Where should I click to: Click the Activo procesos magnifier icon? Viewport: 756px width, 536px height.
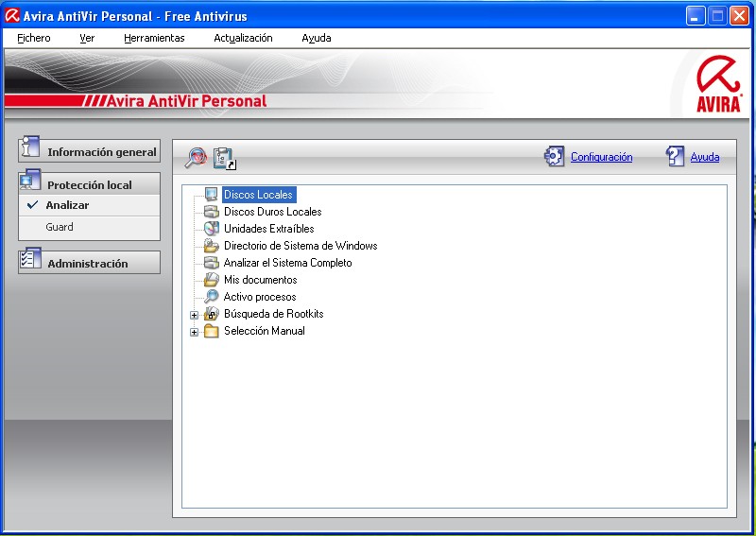[x=211, y=296]
